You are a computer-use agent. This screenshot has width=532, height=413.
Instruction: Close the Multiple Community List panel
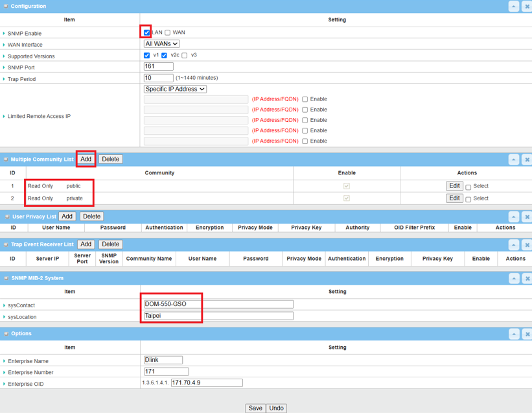(x=527, y=159)
